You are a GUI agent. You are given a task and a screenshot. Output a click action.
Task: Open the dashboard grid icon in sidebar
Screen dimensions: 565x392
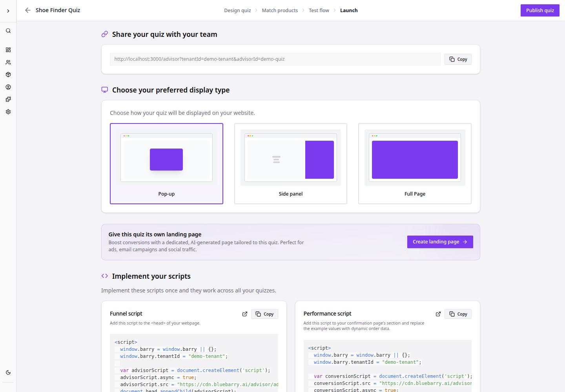[8, 50]
